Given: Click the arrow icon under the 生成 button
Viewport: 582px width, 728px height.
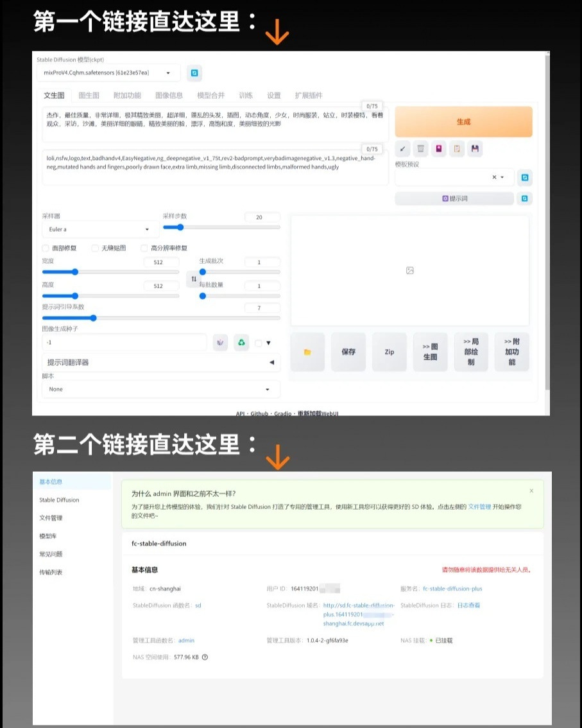Looking at the screenshot, I should [x=402, y=149].
